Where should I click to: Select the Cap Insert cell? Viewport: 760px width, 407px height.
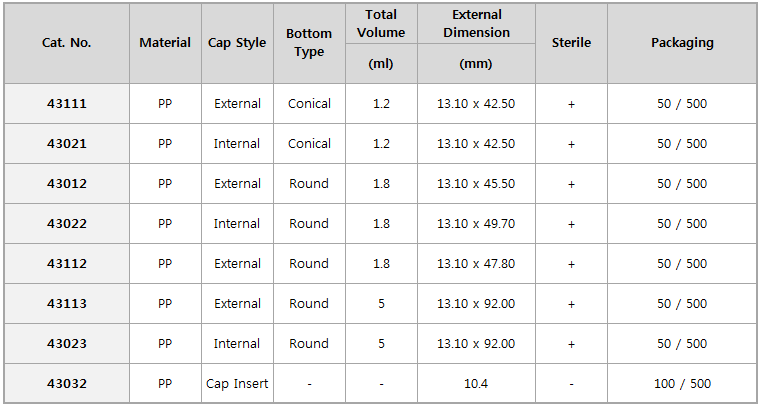[x=237, y=384]
